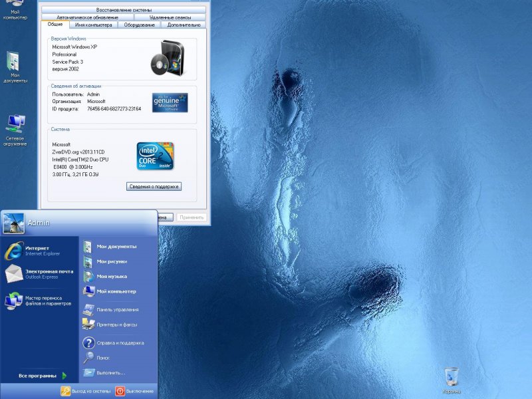
Task: Click the версия 2002 text
Action: pyautogui.click(x=65, y=69)
